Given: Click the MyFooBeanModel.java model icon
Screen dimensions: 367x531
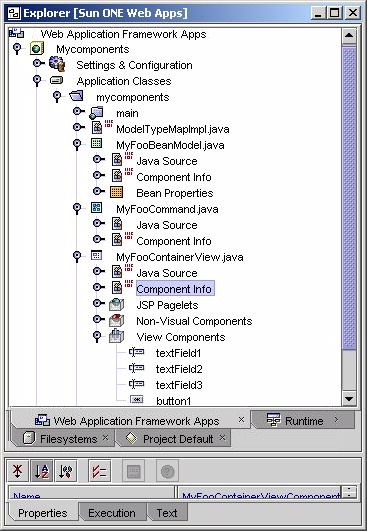Looking at the screenshot, I should click(x=96, y=143).
